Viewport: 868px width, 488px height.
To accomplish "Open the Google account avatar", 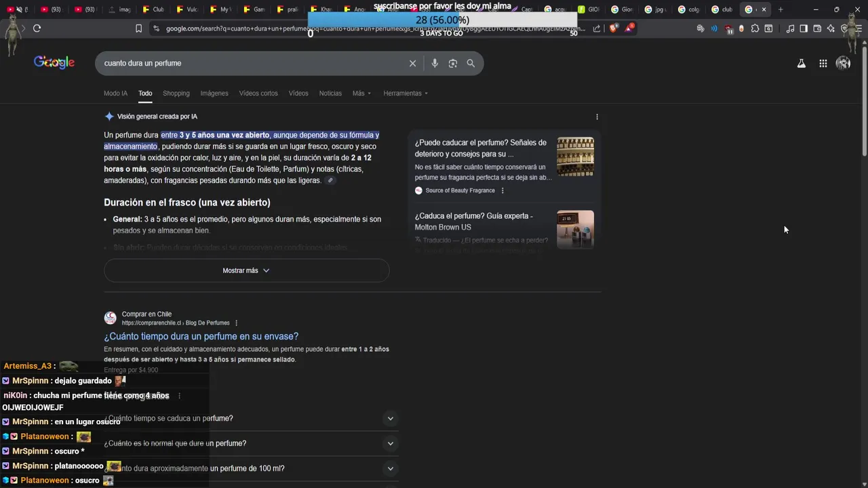I will (843, 63).
